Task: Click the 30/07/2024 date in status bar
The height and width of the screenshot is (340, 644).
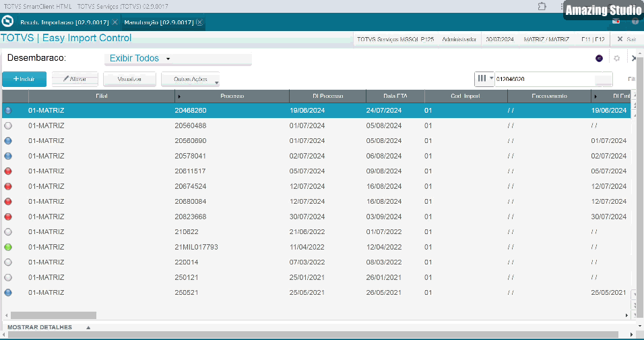Action: coord(500,40)
